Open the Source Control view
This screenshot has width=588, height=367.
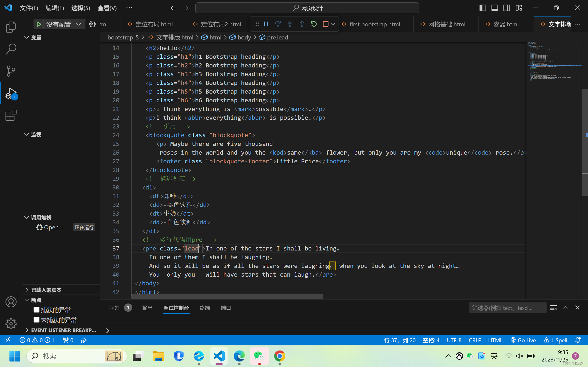point(11,71)
